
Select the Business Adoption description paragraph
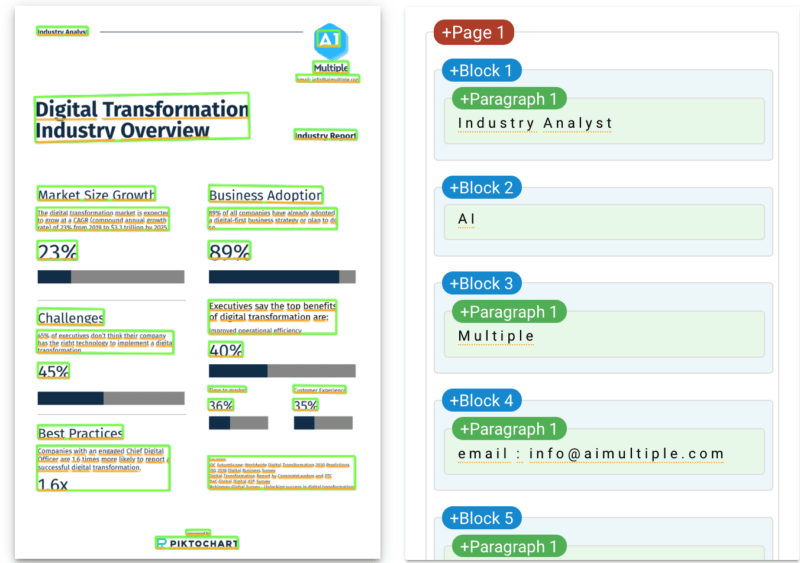point(272,218)
